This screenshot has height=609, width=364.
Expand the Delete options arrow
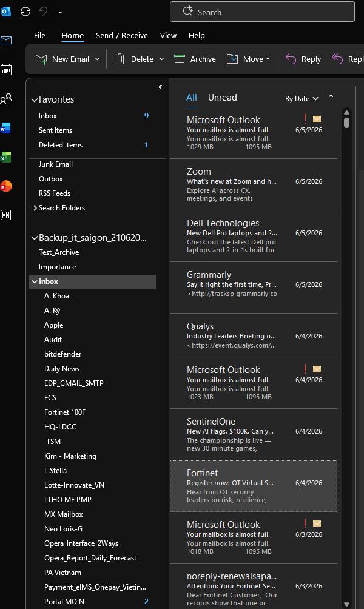coord(161,59)
